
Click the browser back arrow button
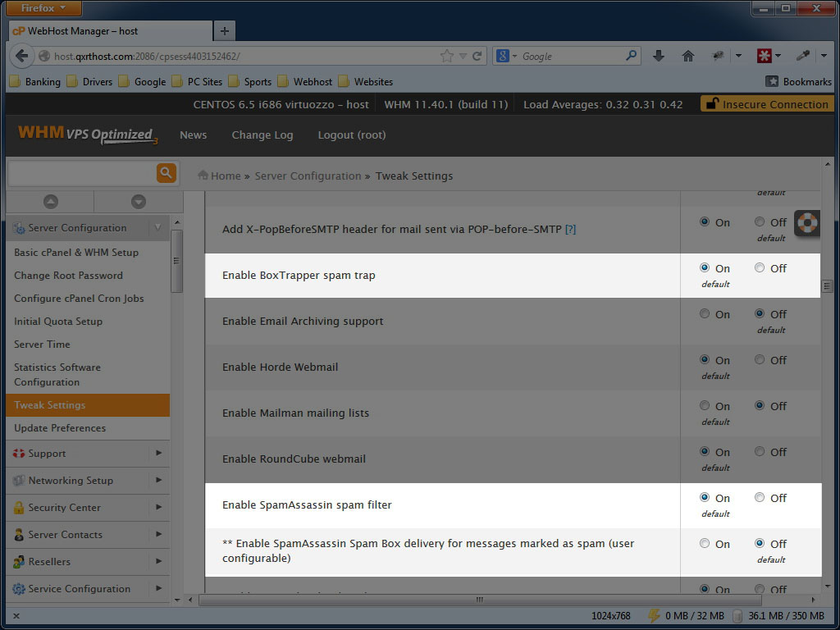22,56
